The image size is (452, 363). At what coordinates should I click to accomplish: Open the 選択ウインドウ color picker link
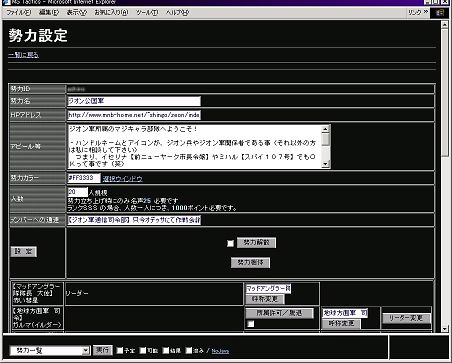(x=122, y=179)
